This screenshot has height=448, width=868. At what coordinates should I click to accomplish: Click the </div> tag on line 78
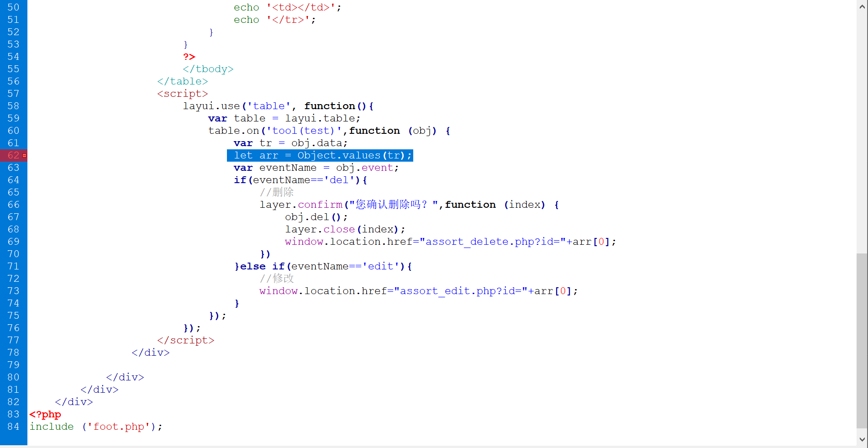[151, 353]
